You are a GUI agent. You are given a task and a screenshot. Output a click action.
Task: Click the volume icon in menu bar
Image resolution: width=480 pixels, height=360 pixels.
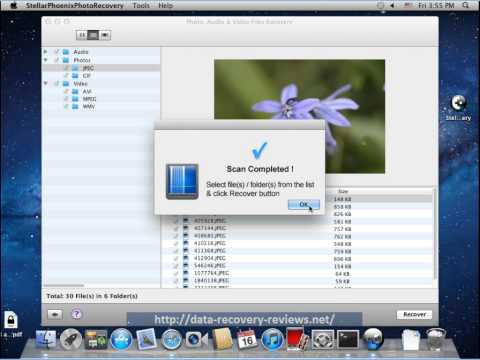pos(392,5)
